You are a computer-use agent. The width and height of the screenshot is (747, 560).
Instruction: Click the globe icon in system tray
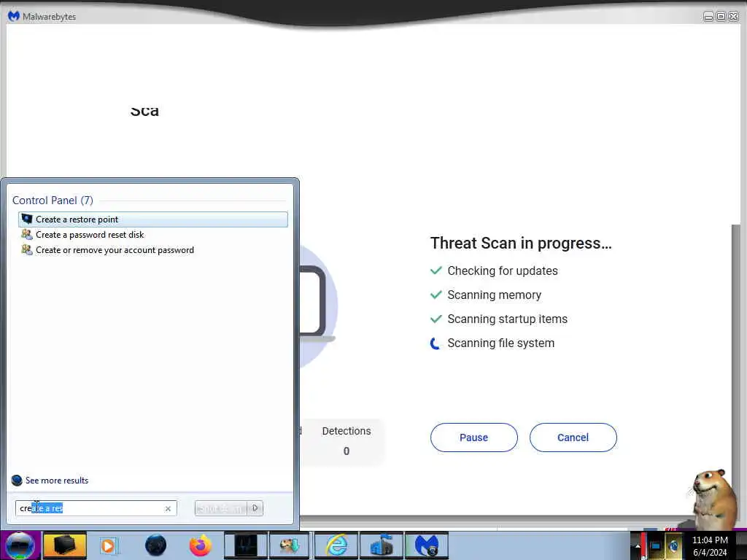click(x=673, y=546)
